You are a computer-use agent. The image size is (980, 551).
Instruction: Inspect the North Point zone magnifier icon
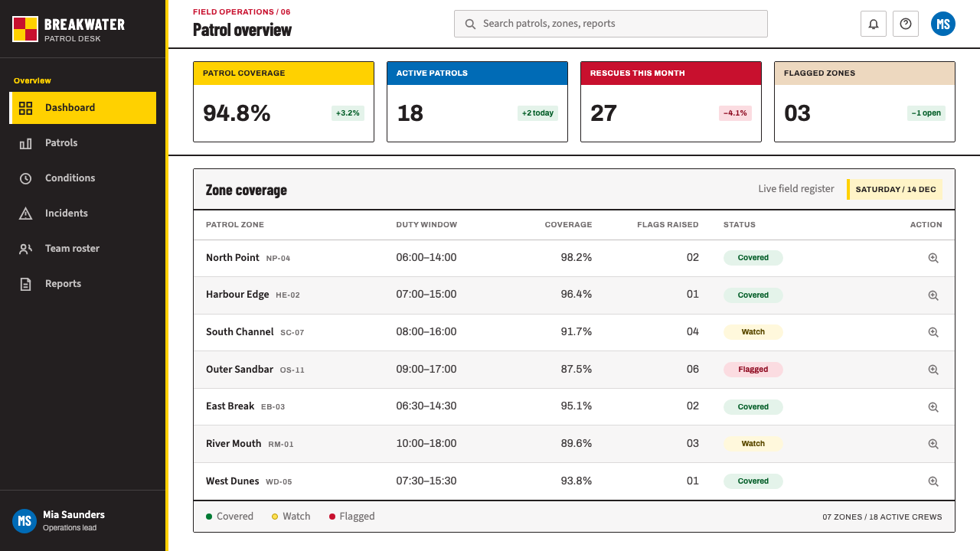tap(933, 258)
